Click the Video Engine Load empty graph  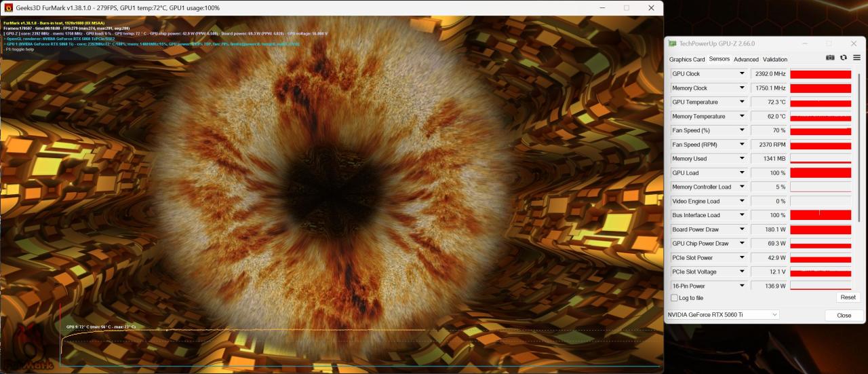pyautogui.click(x=821, y=202)
